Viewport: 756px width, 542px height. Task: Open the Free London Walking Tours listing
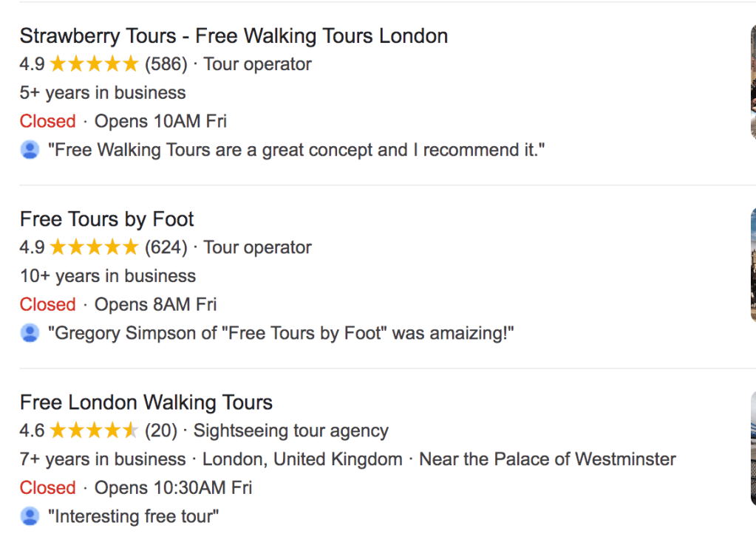[x=146, y=402]
